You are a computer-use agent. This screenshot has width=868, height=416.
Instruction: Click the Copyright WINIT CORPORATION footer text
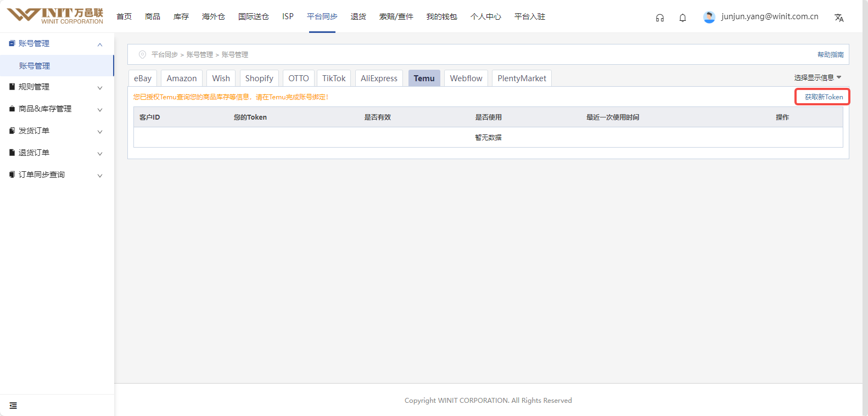tap(488, 400)
